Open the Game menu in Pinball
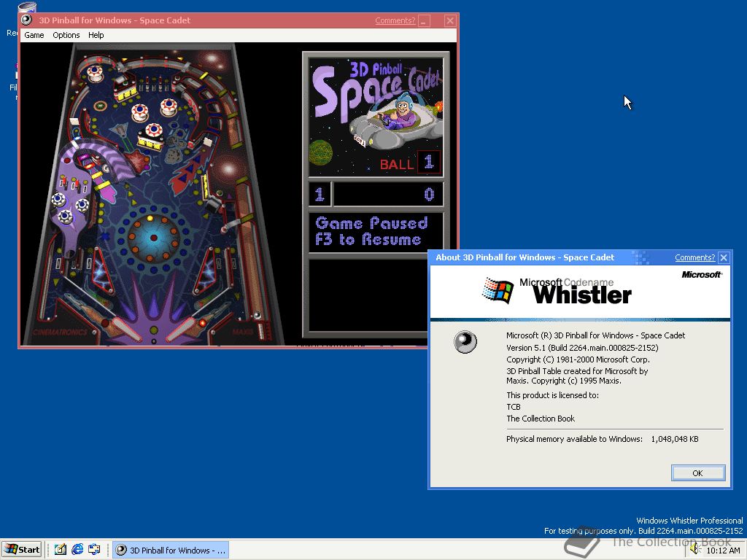This screenshot has height=560, width=747. pyautogui.click(x=34, y=35)
